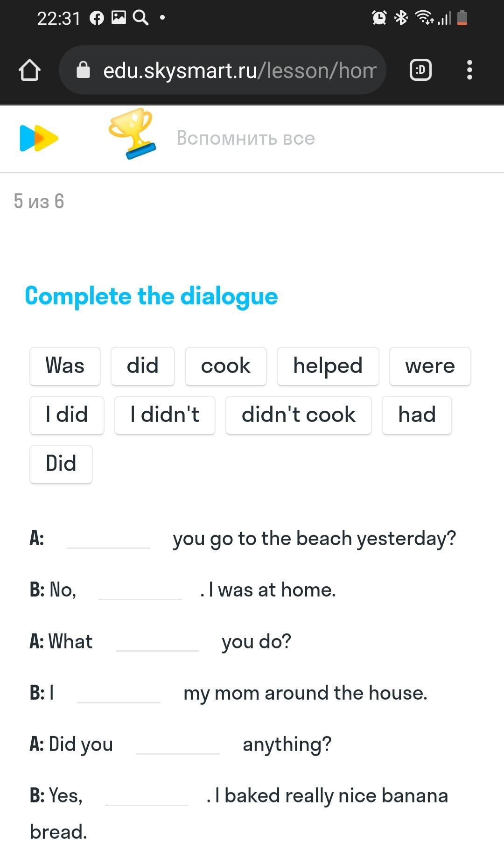Pick the lowercase "did" word chip
This screenshot has height=857, width=504.
(142, 366)
